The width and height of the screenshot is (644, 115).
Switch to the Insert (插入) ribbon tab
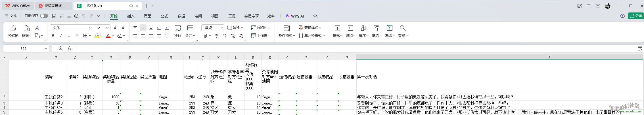point(131,16)
